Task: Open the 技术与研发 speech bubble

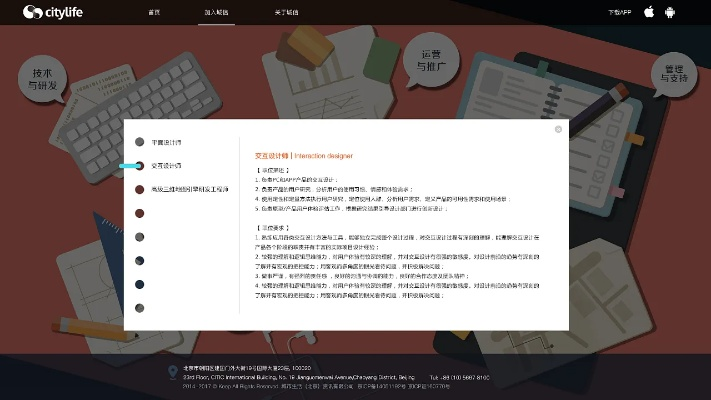Action: pyautogui.click(x=43, y=79)
